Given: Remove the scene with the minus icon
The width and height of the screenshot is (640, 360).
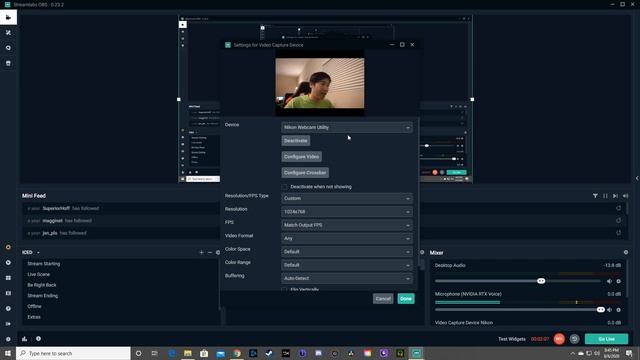Looking at the screenshot, I should click(210, 253).
